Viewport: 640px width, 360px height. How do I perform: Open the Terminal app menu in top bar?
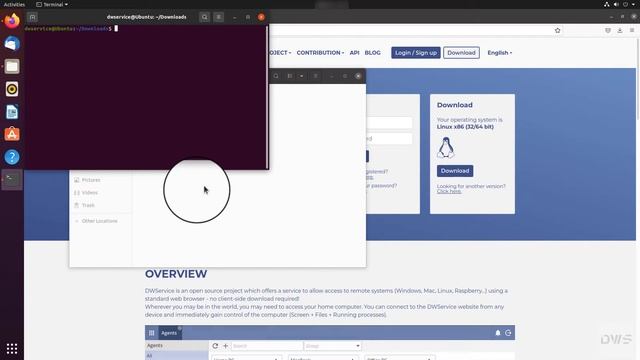pos(52,4)
